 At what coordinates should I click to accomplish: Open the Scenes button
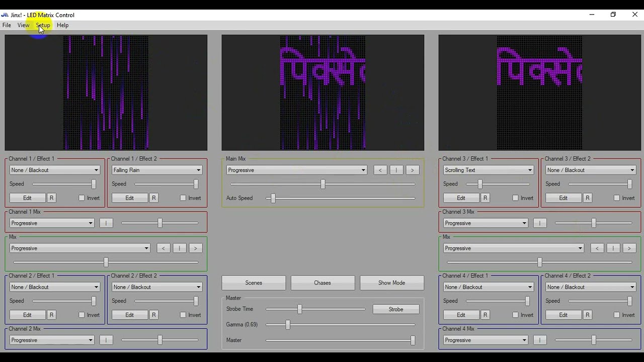(x=254, y=283)
